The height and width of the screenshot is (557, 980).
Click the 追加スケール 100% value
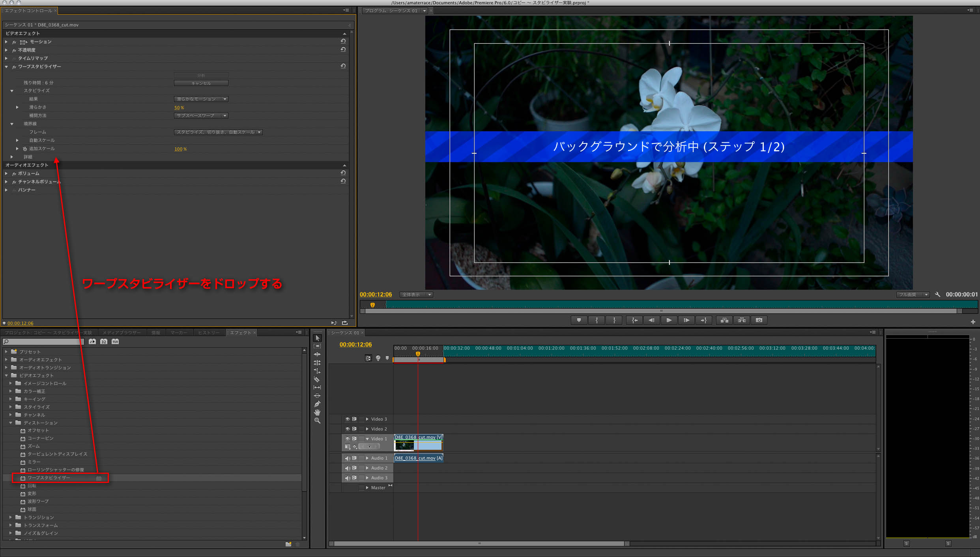pyautogui.click(x=181, y=149)
